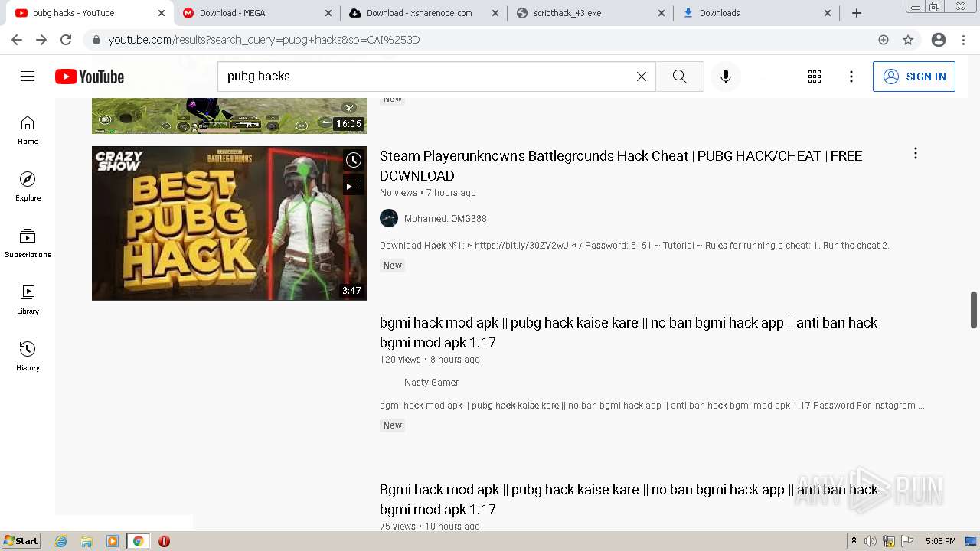Click Mohamed. OMG888 channel avatar

pyautogui.click(x=389, y=218)
